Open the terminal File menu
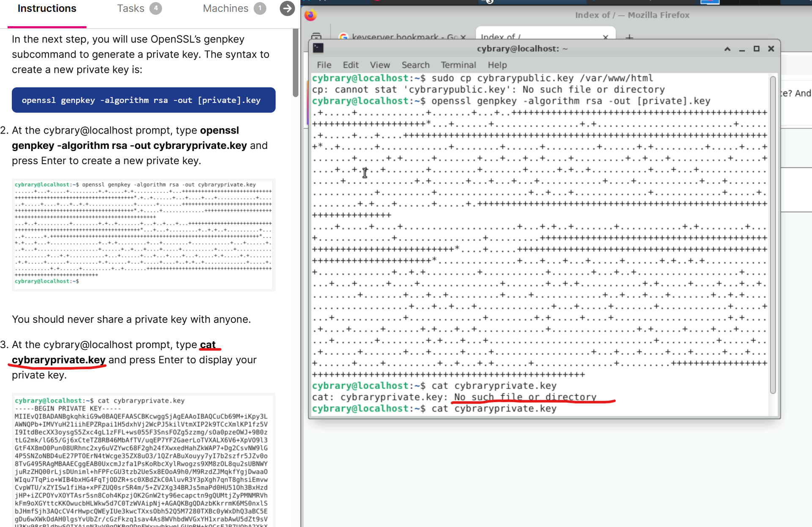 coord(324,65)
